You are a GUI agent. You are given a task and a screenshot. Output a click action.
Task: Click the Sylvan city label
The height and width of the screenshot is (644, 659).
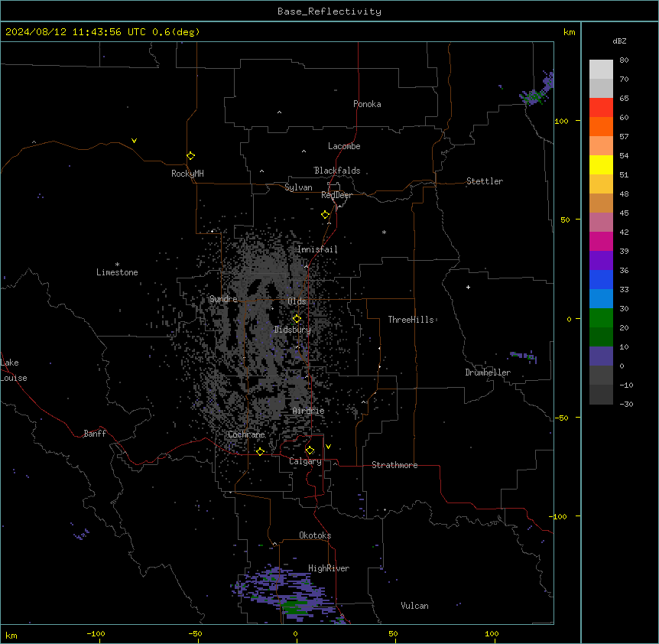[298, 187]
